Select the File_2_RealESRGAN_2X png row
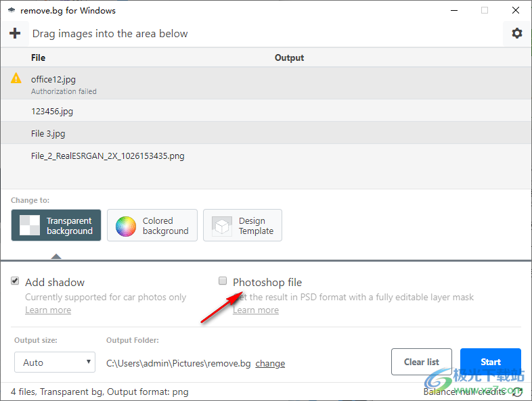This screenshot has width=532, height=401. click(108, 156)
